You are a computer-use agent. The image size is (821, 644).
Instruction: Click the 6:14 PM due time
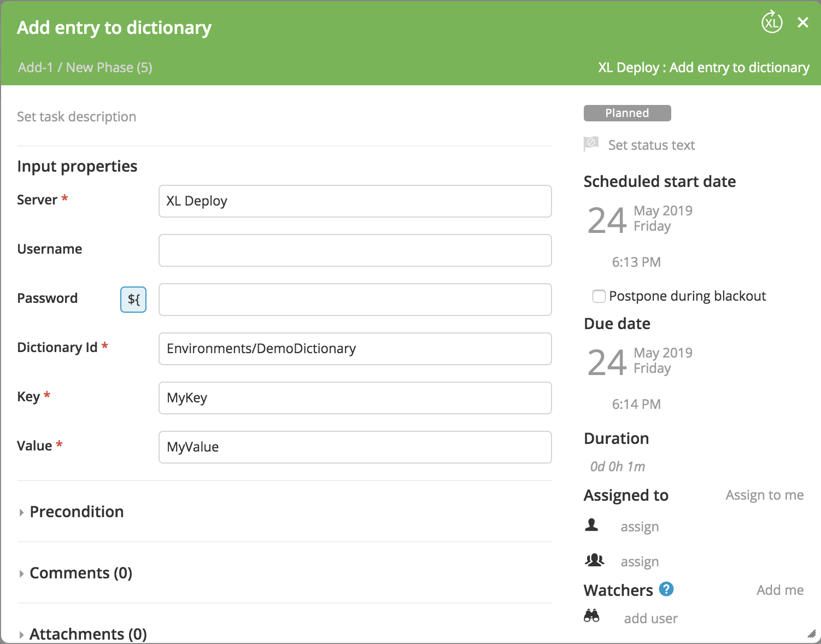tap(636, 404)
